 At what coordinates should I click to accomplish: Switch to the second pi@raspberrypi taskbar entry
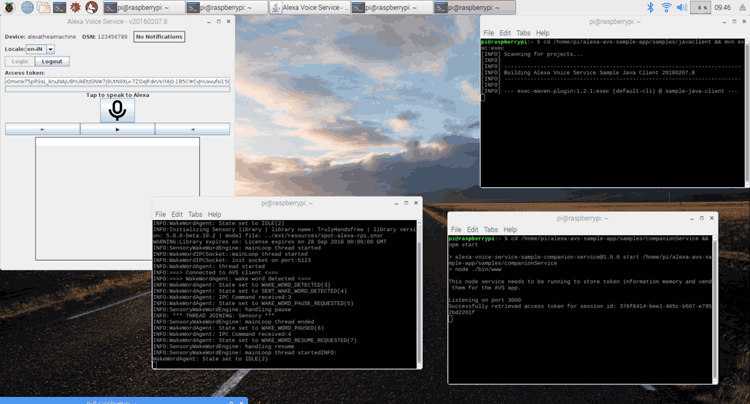click(227, 7)
